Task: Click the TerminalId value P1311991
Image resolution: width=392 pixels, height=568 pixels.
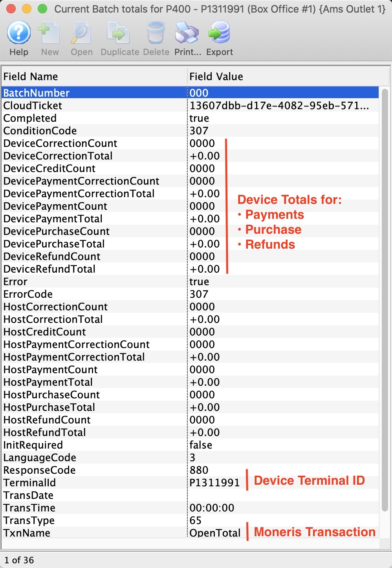Action: pyautogui.click(x=214, y=482)
